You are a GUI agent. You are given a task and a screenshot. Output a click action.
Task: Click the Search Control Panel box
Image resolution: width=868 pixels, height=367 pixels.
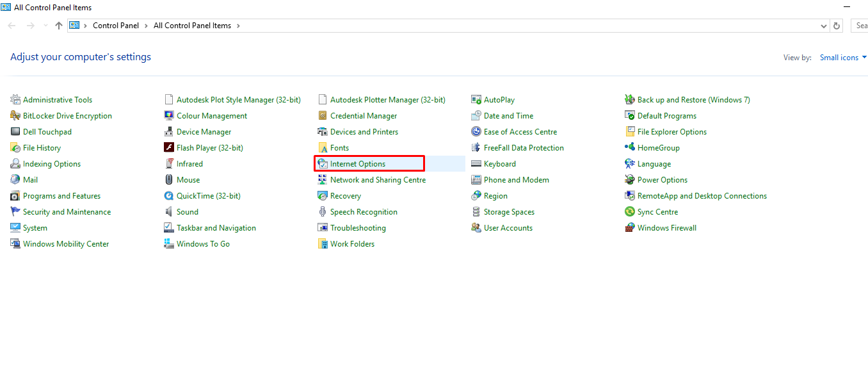point(860,26)
